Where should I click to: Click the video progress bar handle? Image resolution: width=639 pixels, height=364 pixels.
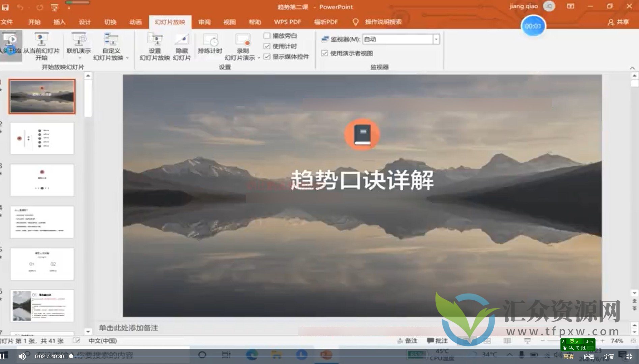click(x=71, y=356)
